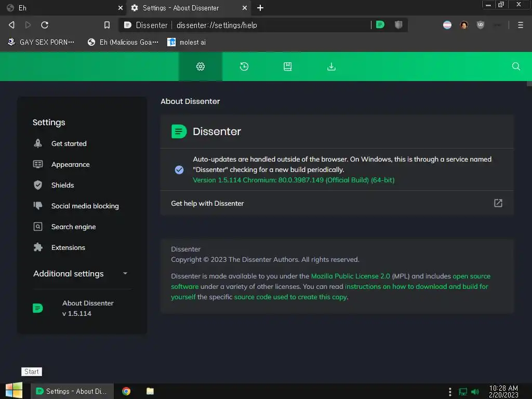Click the external link icon for help
The height and width of the screenshot is (399, 532).
point(498,203)
